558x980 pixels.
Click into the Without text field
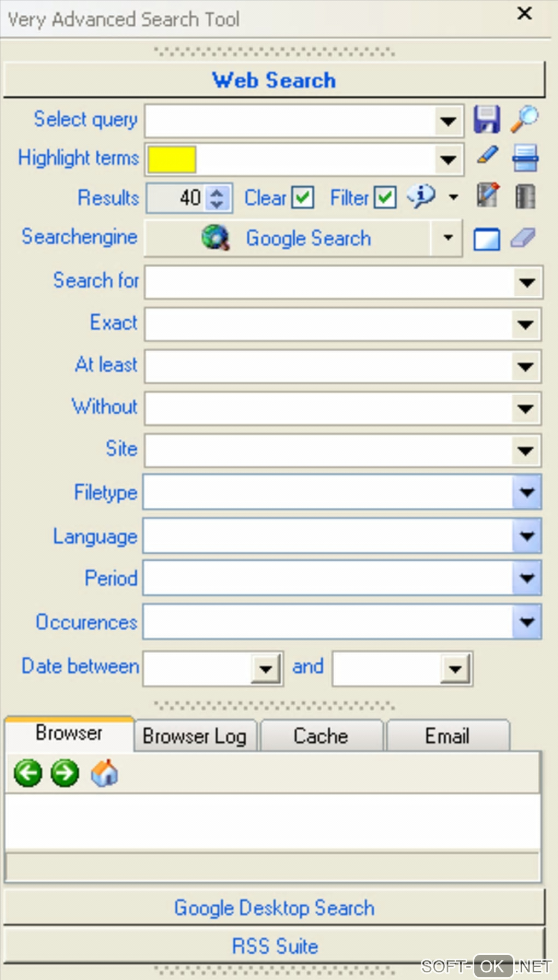pyautogui.click(x=329, y=409)
